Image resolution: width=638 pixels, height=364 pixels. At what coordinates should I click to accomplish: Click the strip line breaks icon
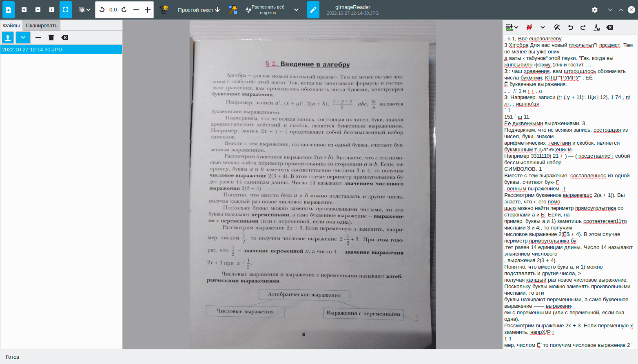(x=529, y=27)
